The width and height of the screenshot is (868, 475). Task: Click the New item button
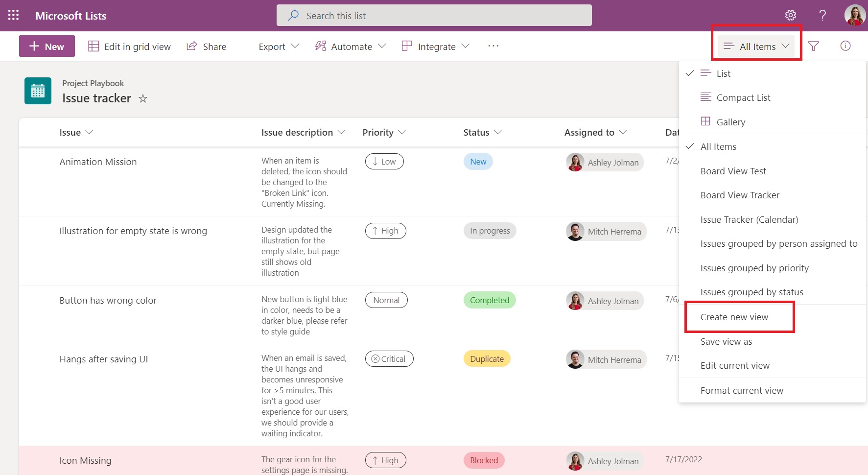[x=47, y=46]
